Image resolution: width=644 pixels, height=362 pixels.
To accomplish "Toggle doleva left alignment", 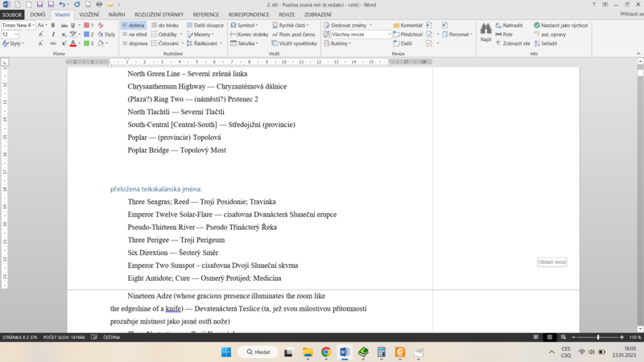I will pyautogui.click(x=133, y=26).
